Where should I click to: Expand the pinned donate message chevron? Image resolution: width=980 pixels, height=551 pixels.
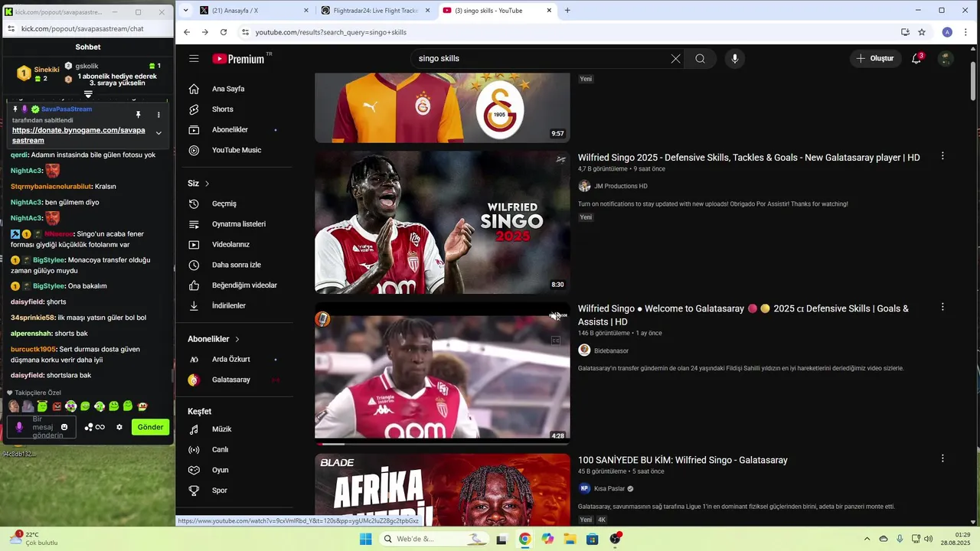pyautogui.click(x=158, y=133)
